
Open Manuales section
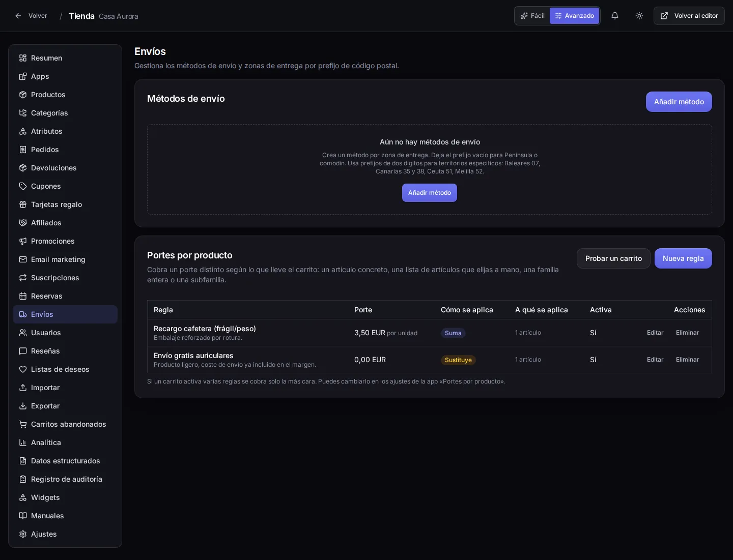click(65, 516)
